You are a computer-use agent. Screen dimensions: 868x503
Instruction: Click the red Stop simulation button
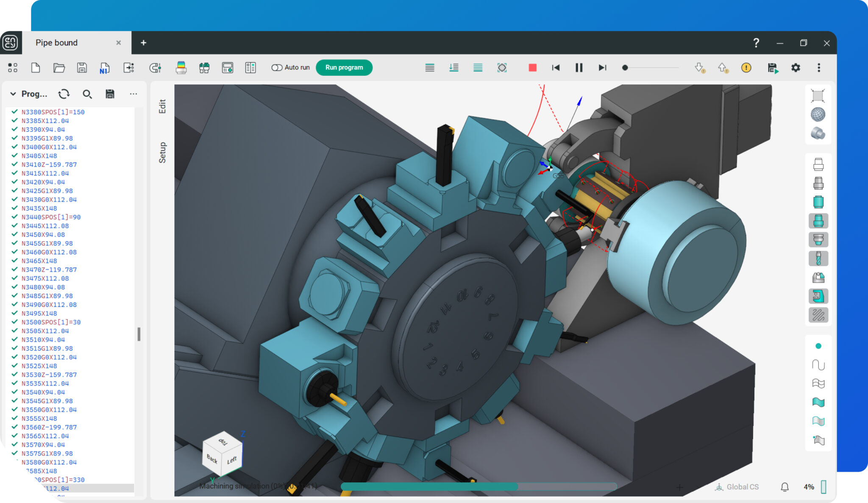(532, 68)
